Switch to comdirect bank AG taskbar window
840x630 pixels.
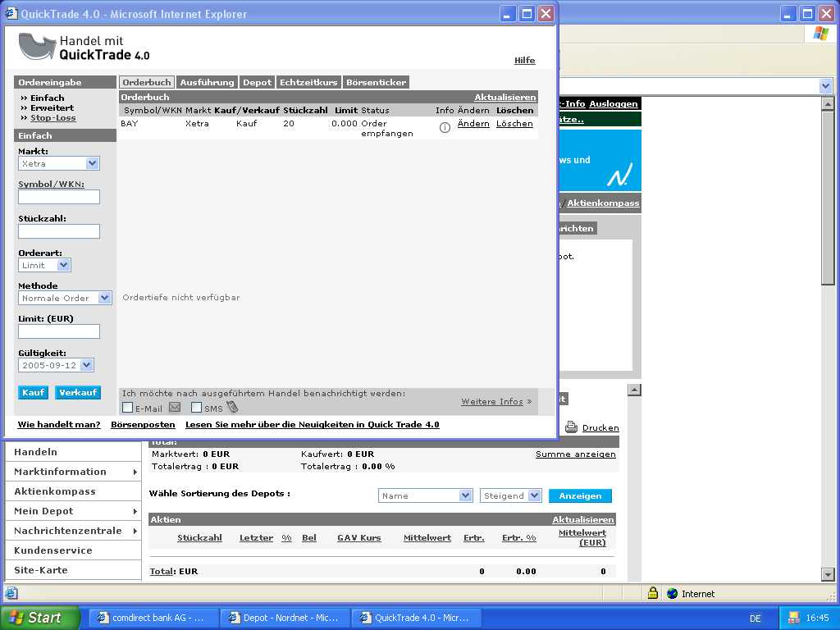coord(153,618)
